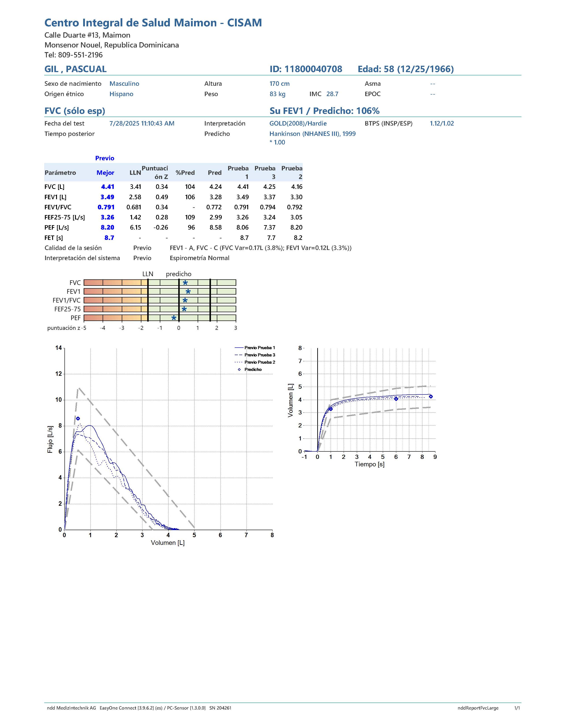
Task: Click the Tiempo [s] axis label
Action: coord(370,464)
